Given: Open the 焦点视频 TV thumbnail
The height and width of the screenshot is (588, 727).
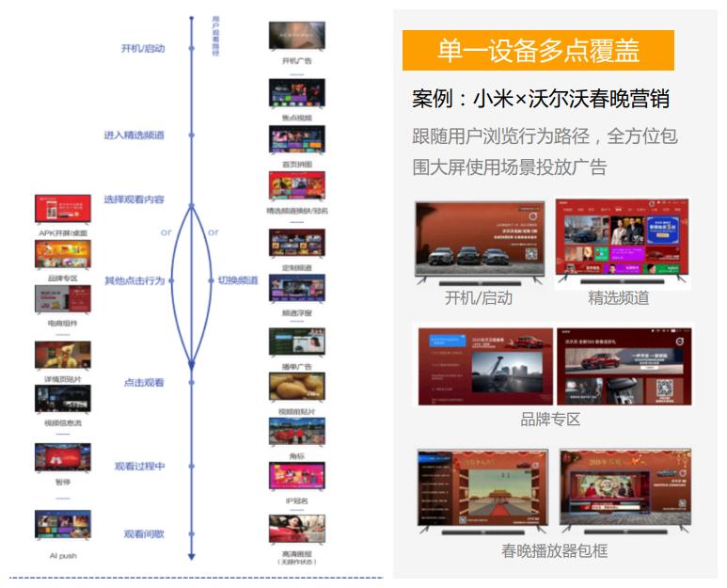Looking at the screenshot, I should pyautogui.click(x=297, y=93).
